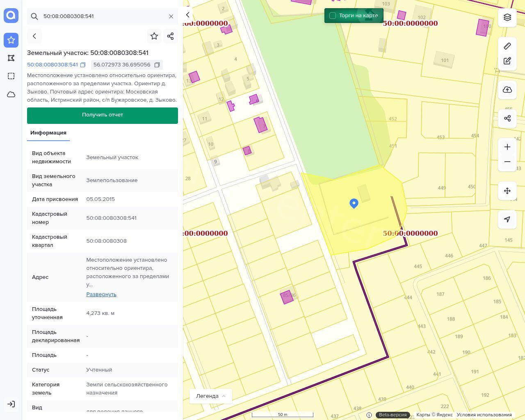
Task: Select the ruler measurement tool
Action: 507,46
